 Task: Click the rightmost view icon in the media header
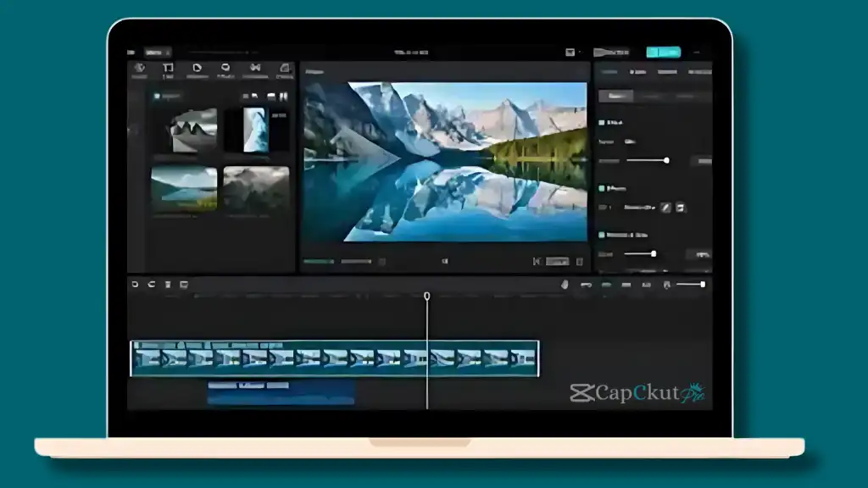pyautogui.click(x=283, y=97)
